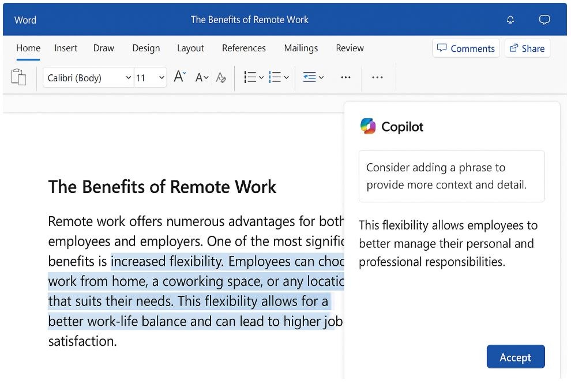Click the word satisfaction in the paragraph
The width and height of the screenshot is (571, 392).
pos(82,341)
